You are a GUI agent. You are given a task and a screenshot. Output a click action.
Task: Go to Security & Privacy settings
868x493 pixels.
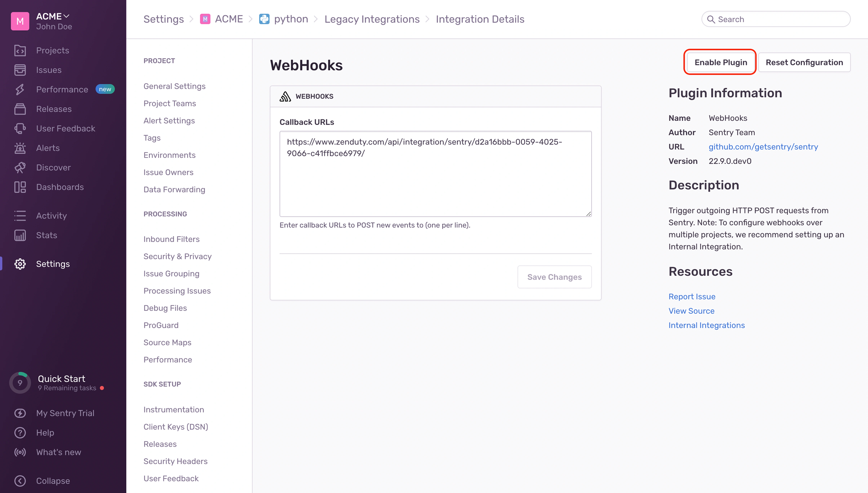click(x=177, y=256)
